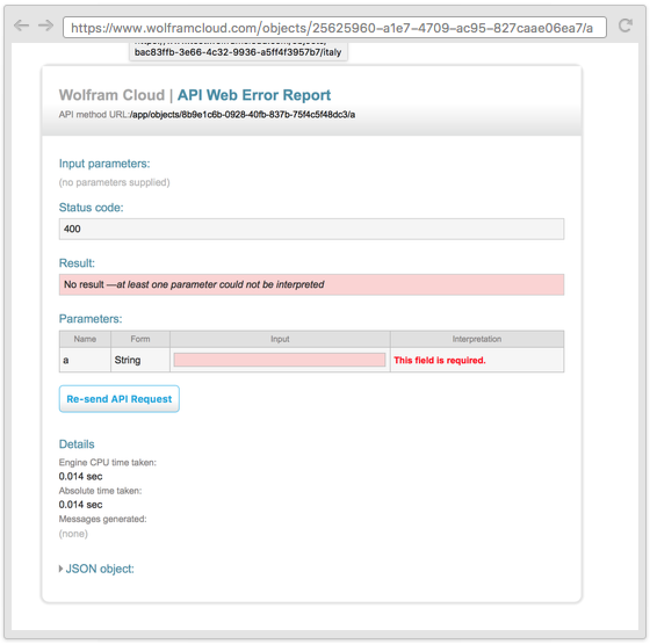Click the URL tooltip ending in /italy
The width and height of the screenshot is (650, 644).
coord(238,52)
